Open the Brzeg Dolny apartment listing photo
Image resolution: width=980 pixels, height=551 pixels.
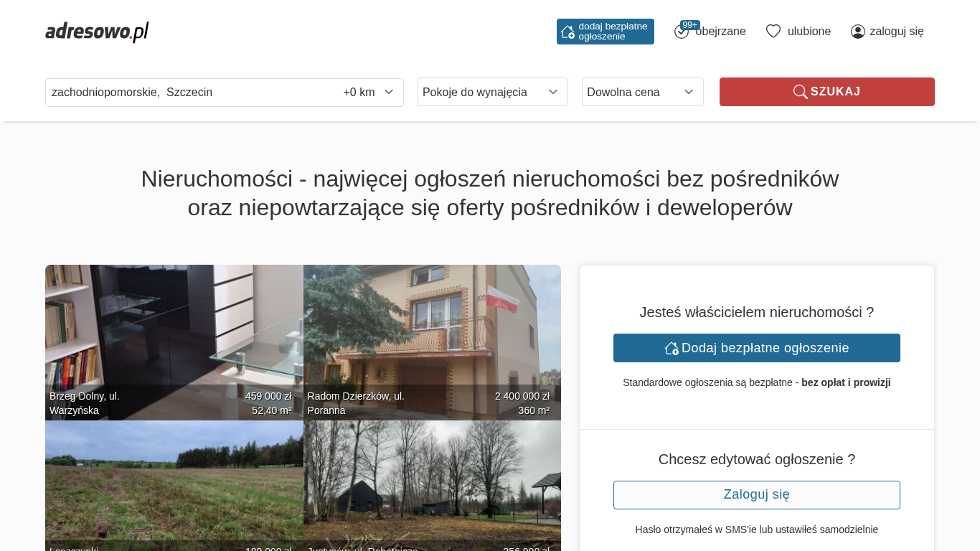click(x=174, y=342)
